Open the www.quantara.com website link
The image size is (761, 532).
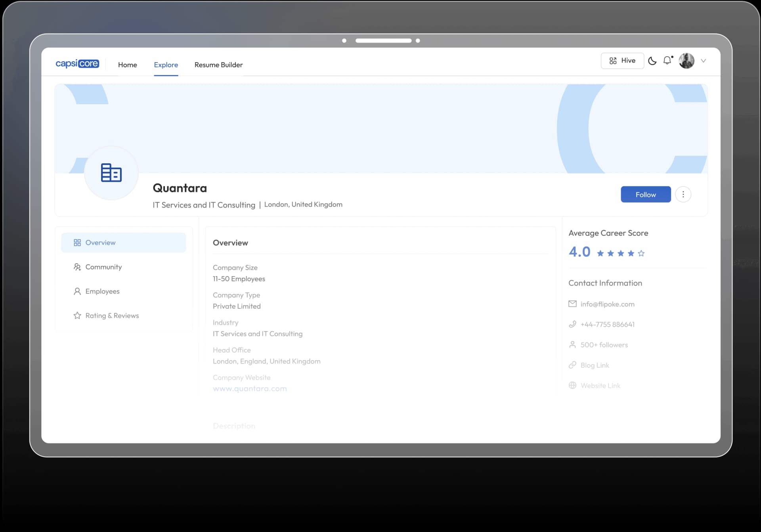[x=250, y=388]
